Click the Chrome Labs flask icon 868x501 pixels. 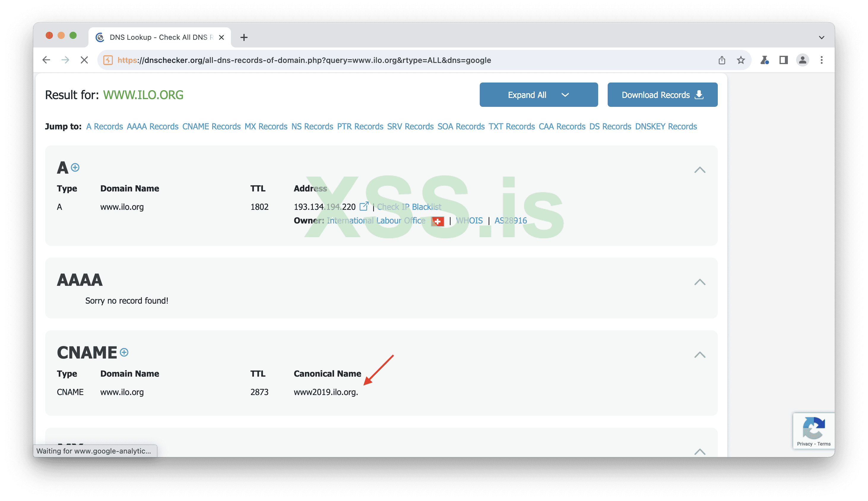tap(764, 60)
